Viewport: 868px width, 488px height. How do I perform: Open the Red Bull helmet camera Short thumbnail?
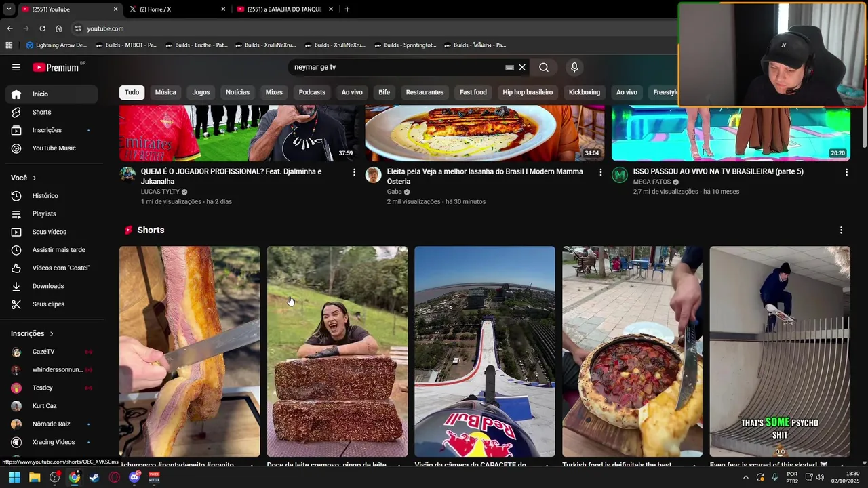point(485,351)
